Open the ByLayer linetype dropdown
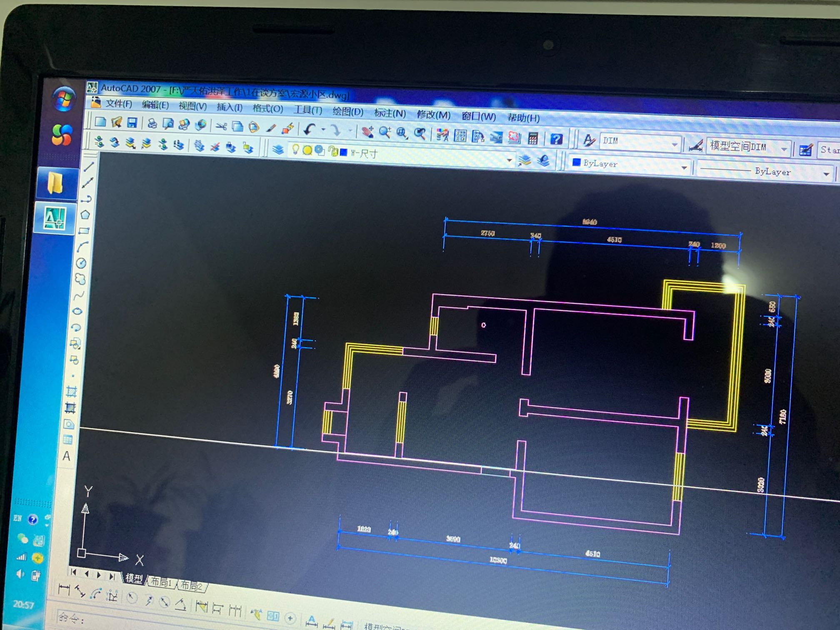The image size is (840, 630). tap(826, 174)
